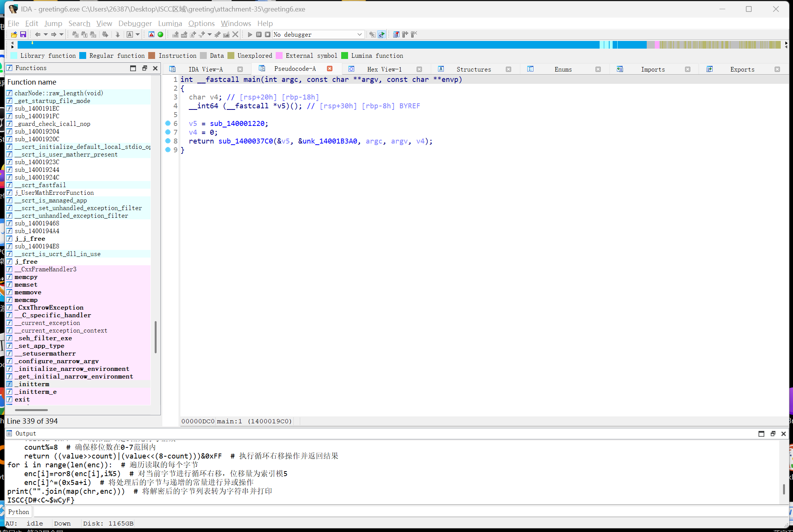Click the Functions list vertical scrollbar
793x532 pixels.
click(155, 337)
